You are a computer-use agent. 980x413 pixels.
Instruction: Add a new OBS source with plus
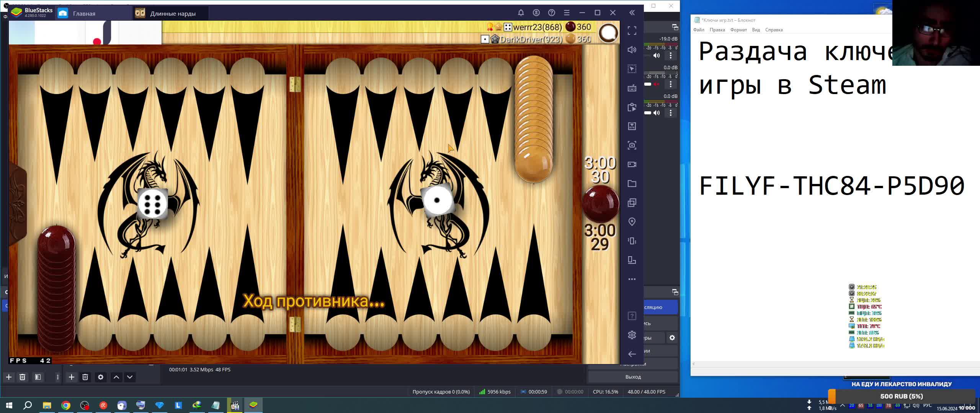[71, 377]
